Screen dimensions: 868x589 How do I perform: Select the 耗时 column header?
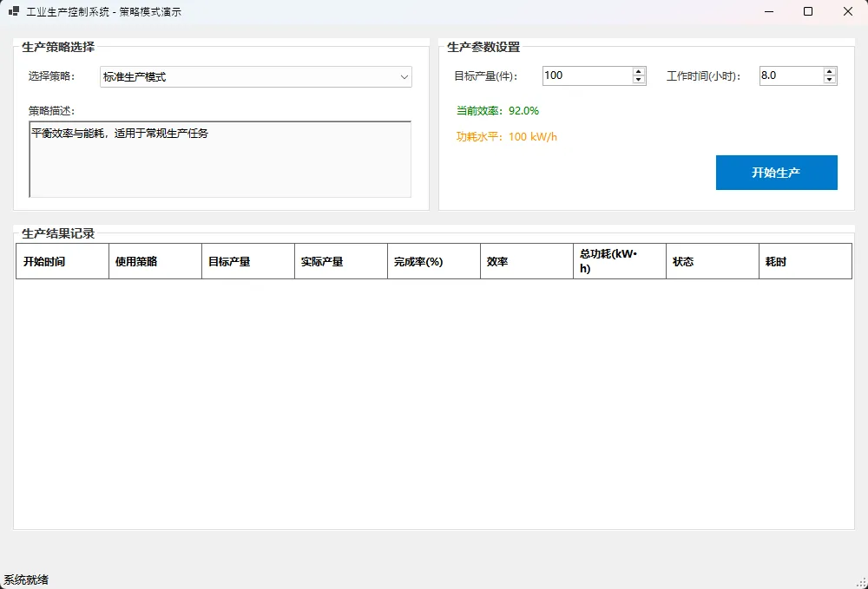[805, 261]
